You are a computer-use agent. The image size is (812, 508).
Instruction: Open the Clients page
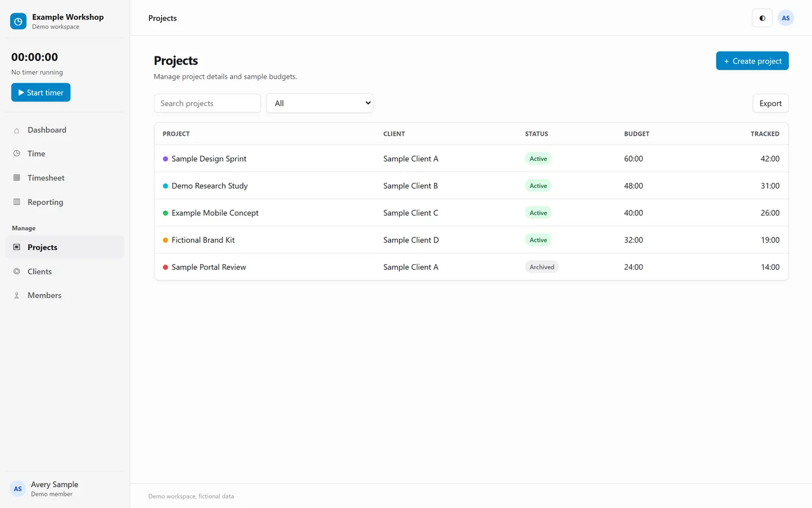click(x=65, y=271)
